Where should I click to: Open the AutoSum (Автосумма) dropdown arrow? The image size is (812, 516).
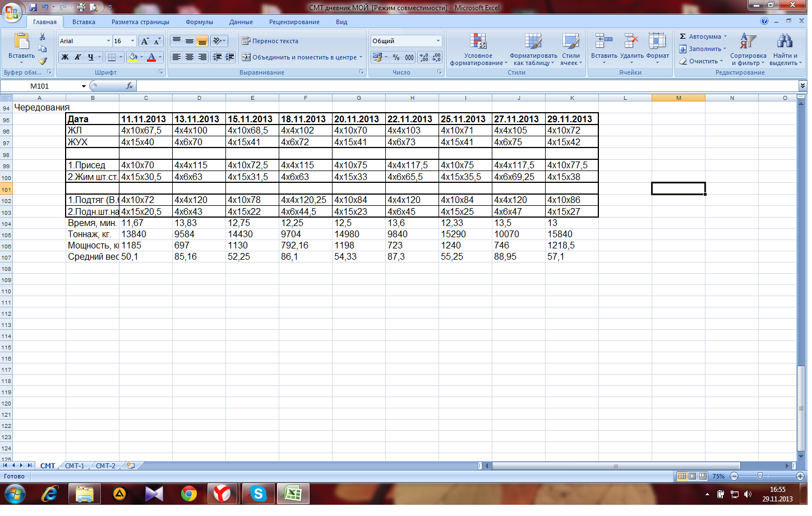coord(725,36)
